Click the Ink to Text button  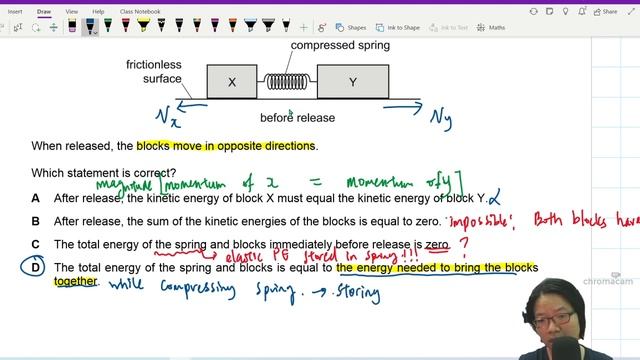(x=448, y=27)
